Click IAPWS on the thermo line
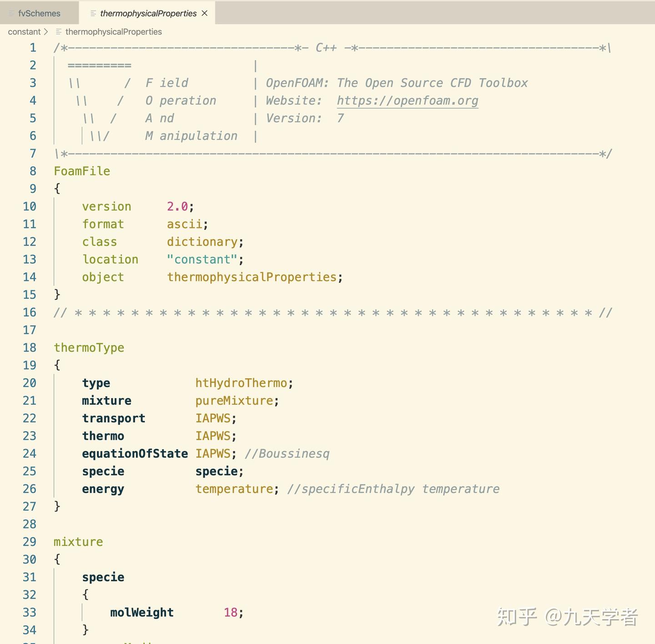 (x=213, y=436)
